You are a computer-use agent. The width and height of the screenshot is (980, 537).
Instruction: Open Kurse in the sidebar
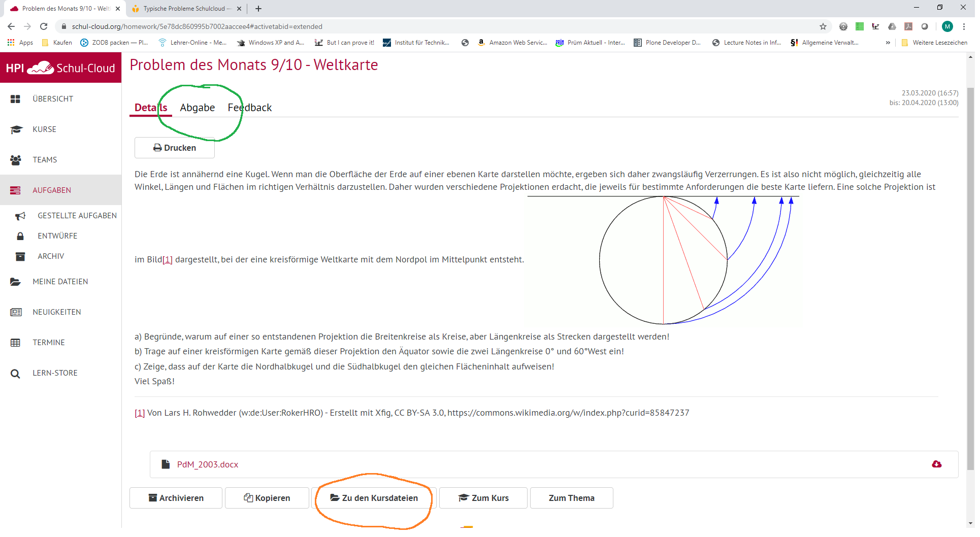[x=45, y=130]
